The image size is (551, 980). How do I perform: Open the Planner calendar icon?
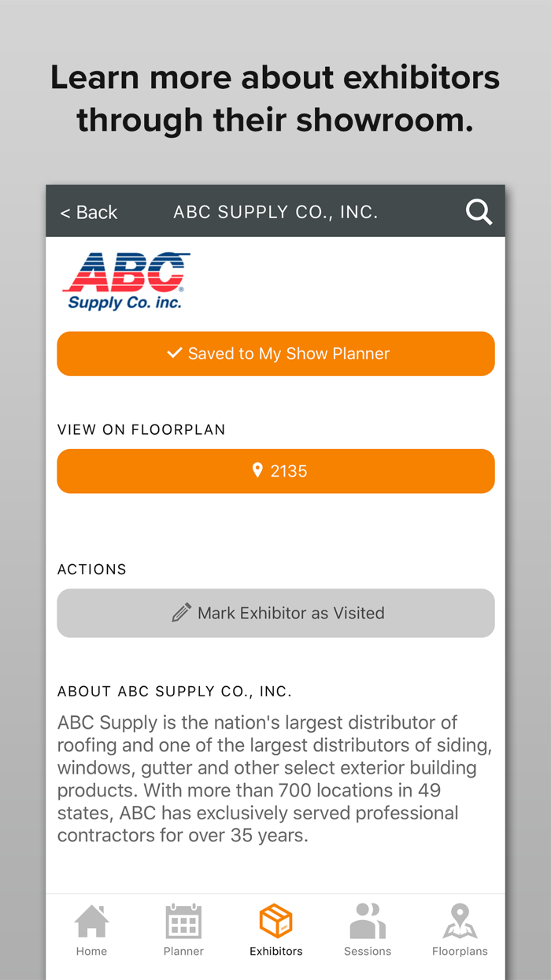[183, 920]
